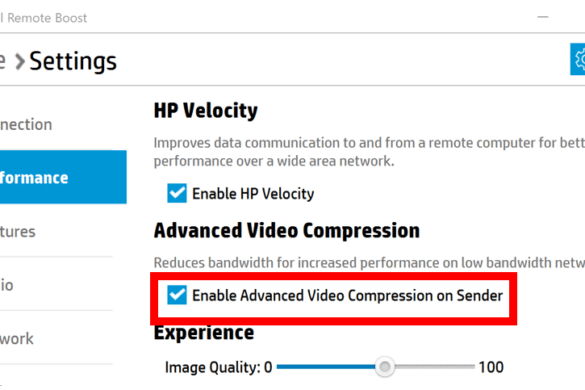Disable Advanced Video Compression on Sender checkbox

(x=177, y=295)
